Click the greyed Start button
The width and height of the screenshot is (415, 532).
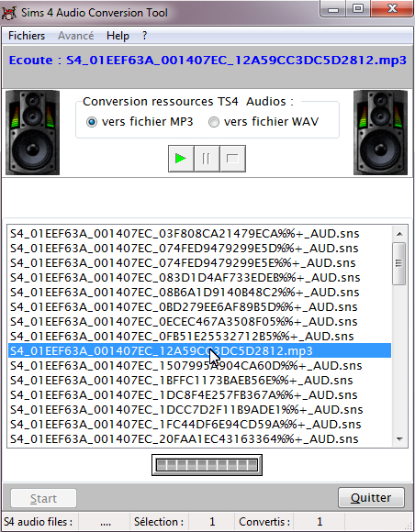[43, 498]
